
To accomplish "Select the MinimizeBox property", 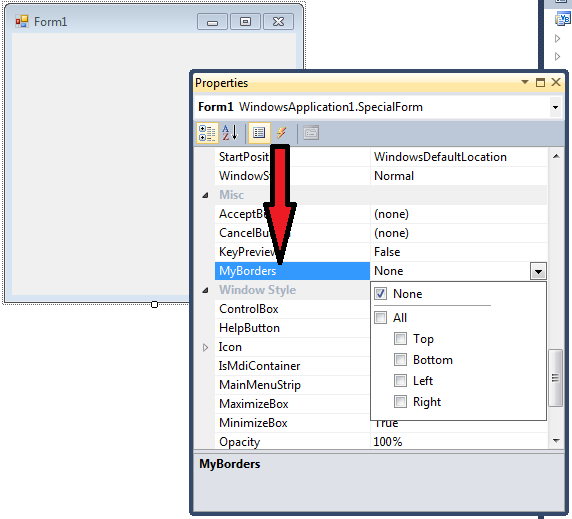I will (292, 423).
